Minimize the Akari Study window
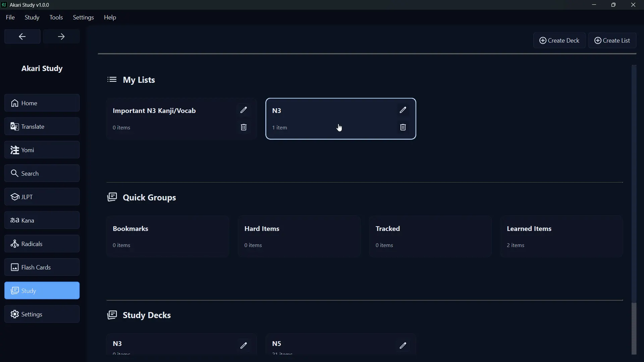This screenshot has height=362, width=644. point(594,5)
